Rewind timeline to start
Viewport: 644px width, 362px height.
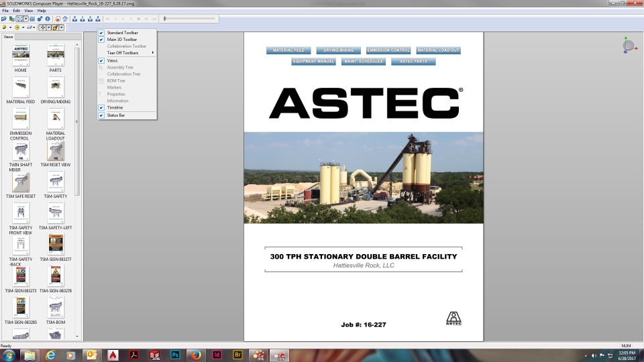107,19
